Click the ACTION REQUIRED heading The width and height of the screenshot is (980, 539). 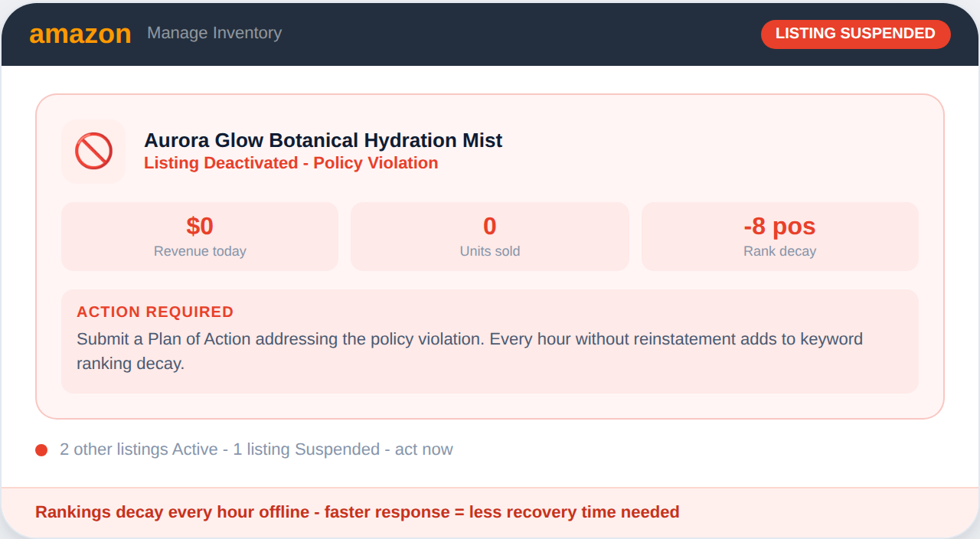(x=155, y=312)
